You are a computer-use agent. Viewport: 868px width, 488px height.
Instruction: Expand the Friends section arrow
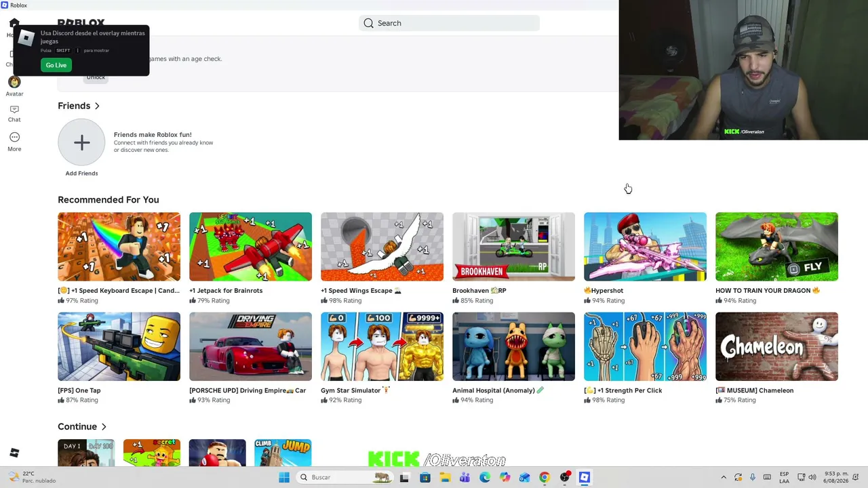[x=97, y=106]
